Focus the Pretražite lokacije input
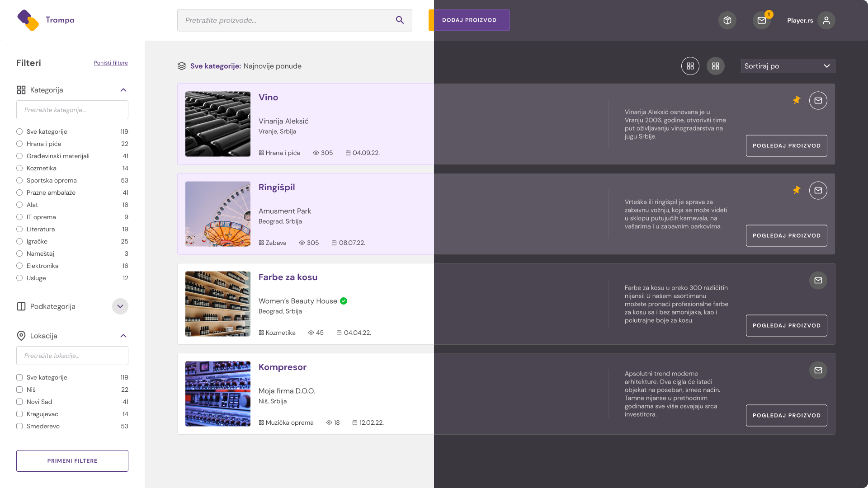This screenshot has height=488, width=868. click(72, 356)
